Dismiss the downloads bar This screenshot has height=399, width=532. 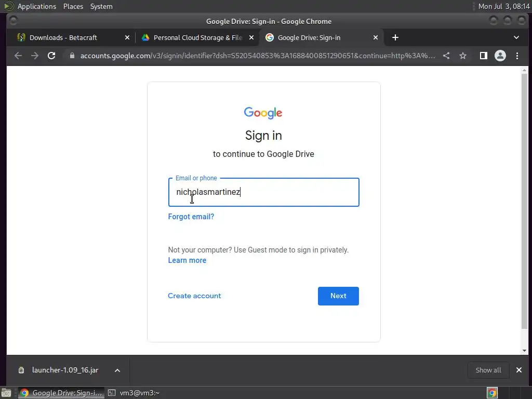click(x=519, y=370)
